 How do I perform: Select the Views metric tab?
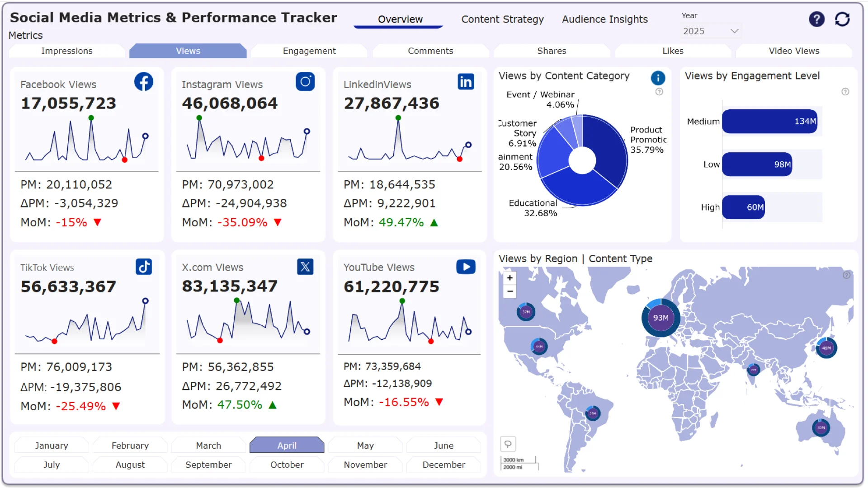(188, 51)
